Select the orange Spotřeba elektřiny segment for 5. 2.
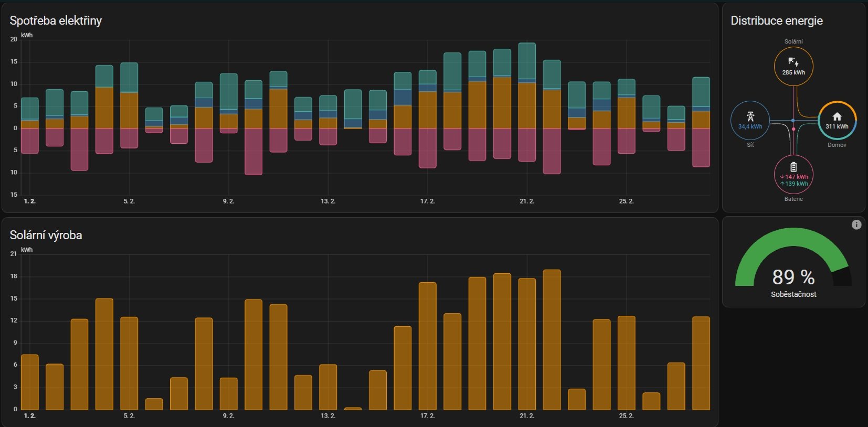 point(129,110)
